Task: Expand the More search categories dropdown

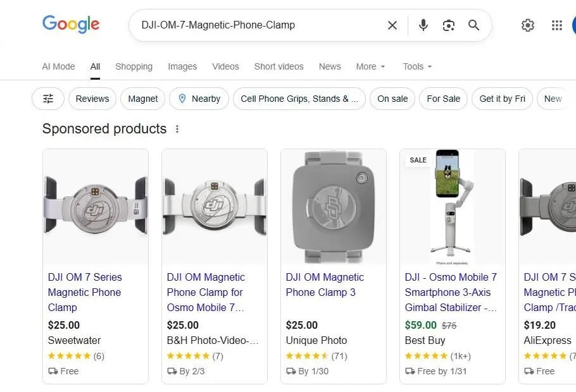Action: (370, 66)
